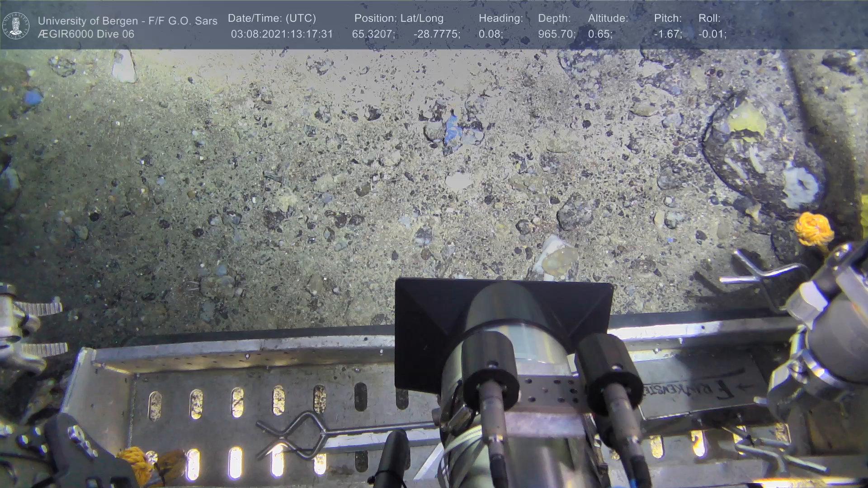The width and height of the screenshot is (868, 488).
Task: Click the Position: Lat/Long label
Action: 398,19
